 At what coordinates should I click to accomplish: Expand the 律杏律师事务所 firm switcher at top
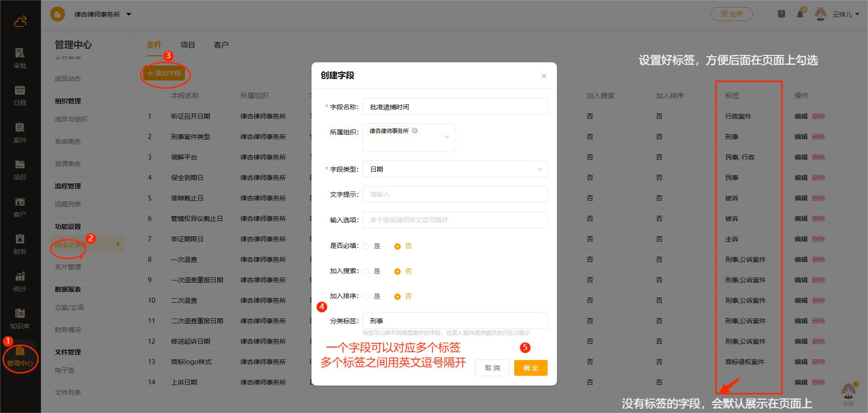[129, 14]
